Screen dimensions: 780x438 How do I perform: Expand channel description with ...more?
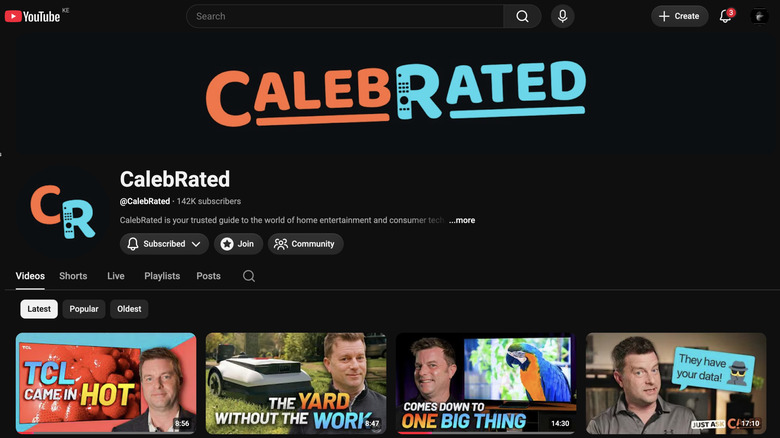[x=462, y=220]
